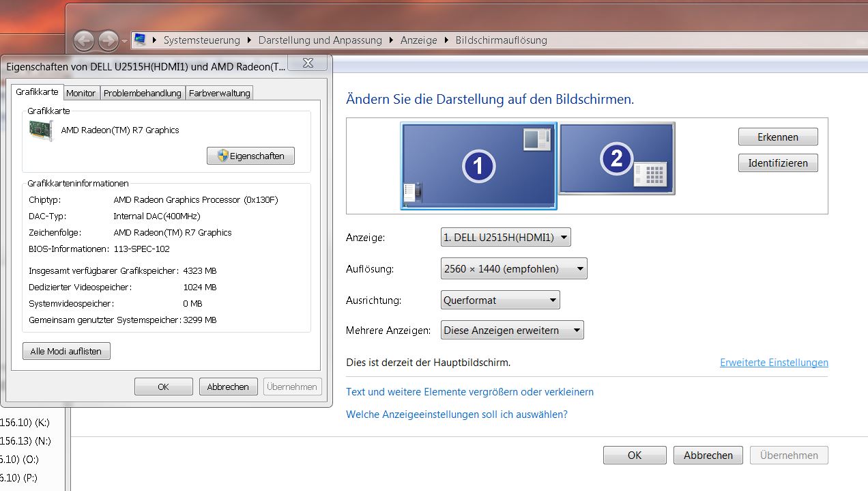
Task: Click shared system memory value 3299 MB
Action: 199,320
